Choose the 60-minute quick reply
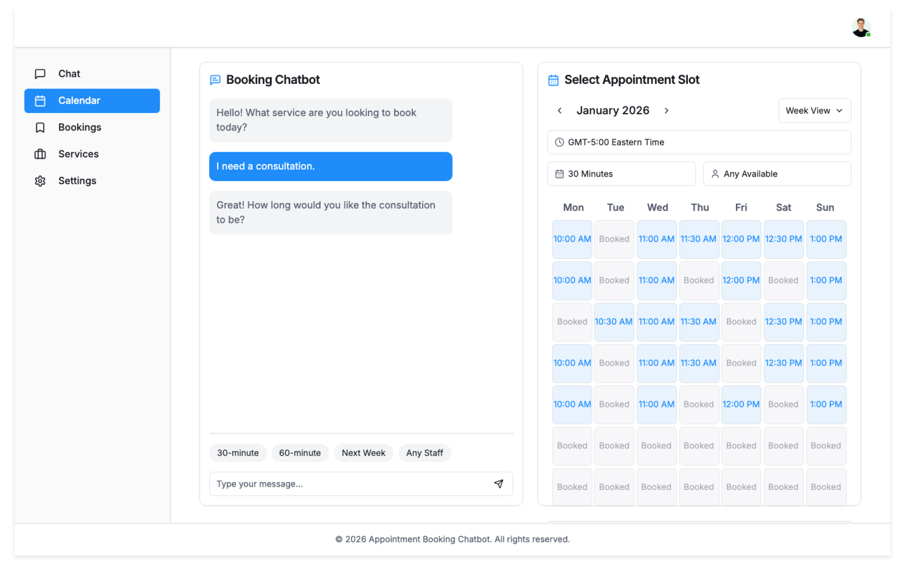This screenshot has width=905, height=588. pos(300,453)
